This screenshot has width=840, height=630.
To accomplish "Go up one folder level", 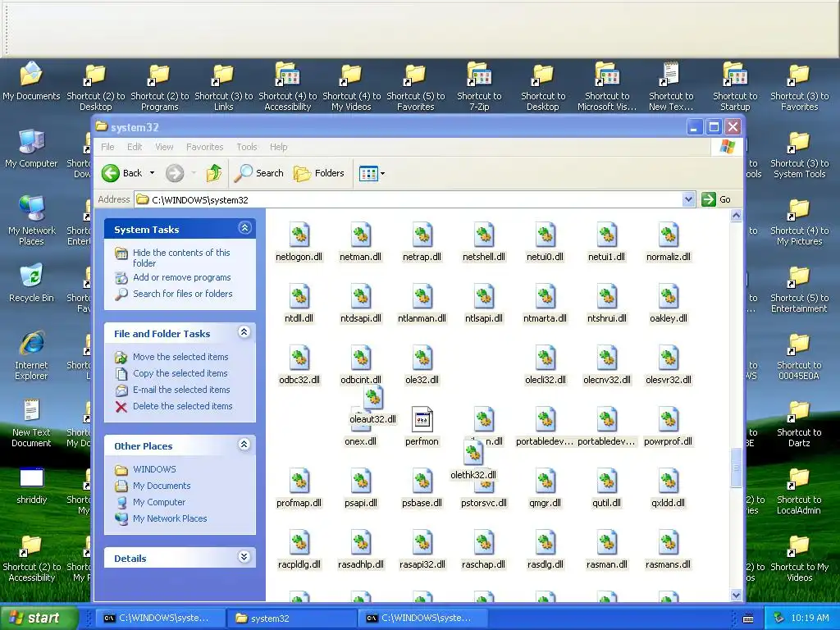I will 214,173.
